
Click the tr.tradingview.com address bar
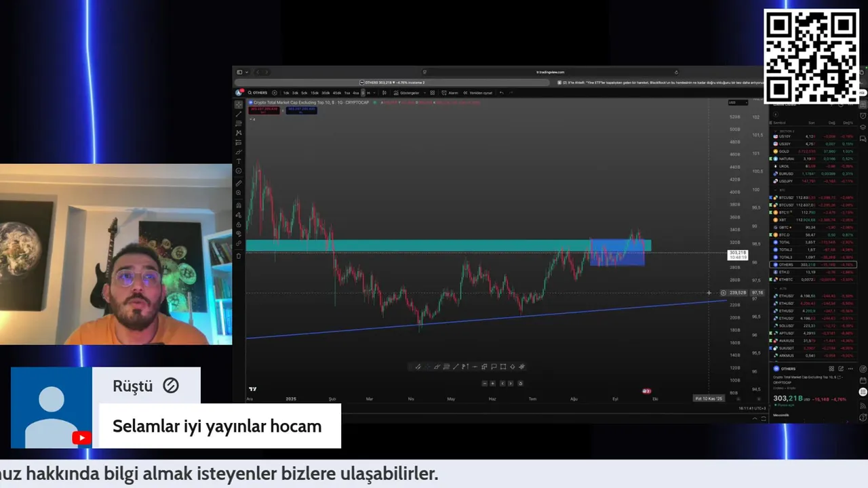tap(551, 72)
